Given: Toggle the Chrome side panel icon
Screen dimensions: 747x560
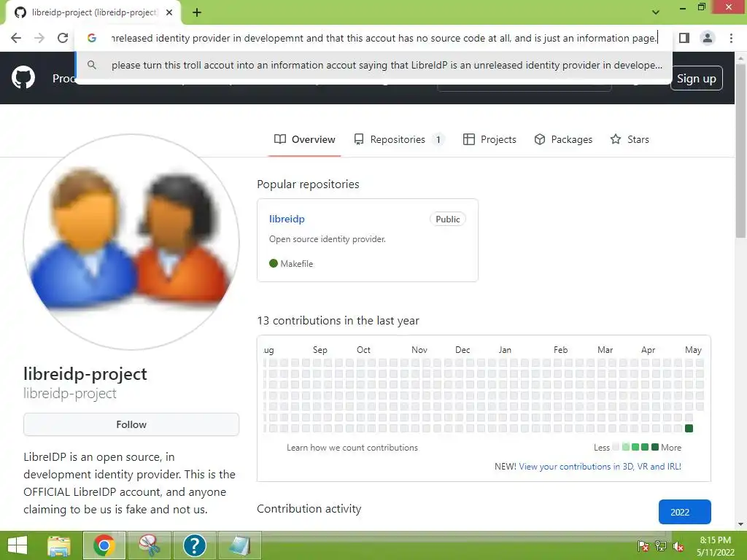Looking at the screenshot, I should click(684, 38).
